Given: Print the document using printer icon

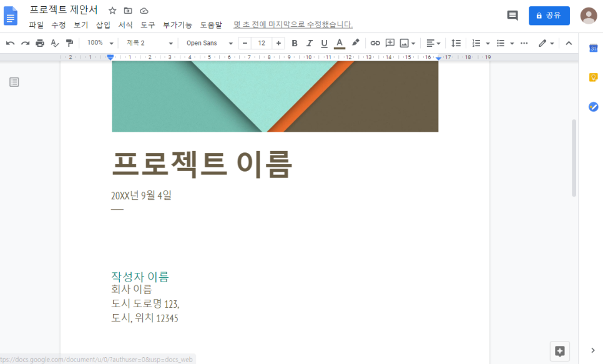Looking at the screenshot, I should [x=40, y=43].
